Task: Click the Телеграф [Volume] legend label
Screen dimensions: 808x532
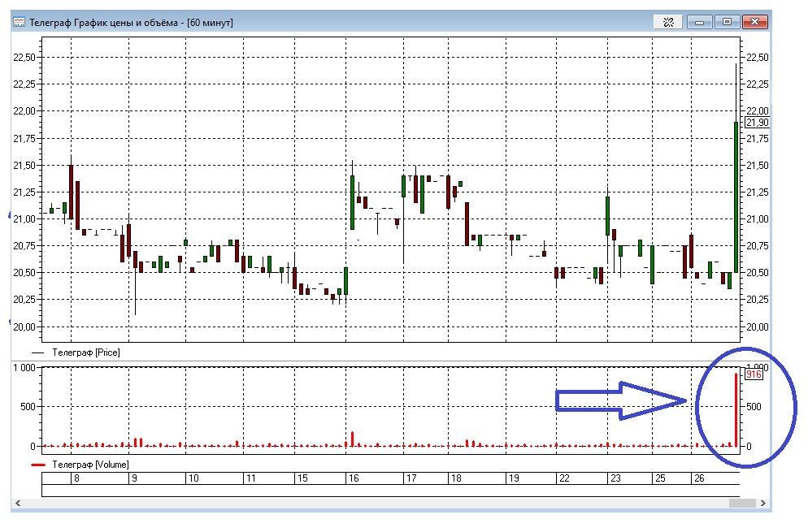Action: [90, 465]
